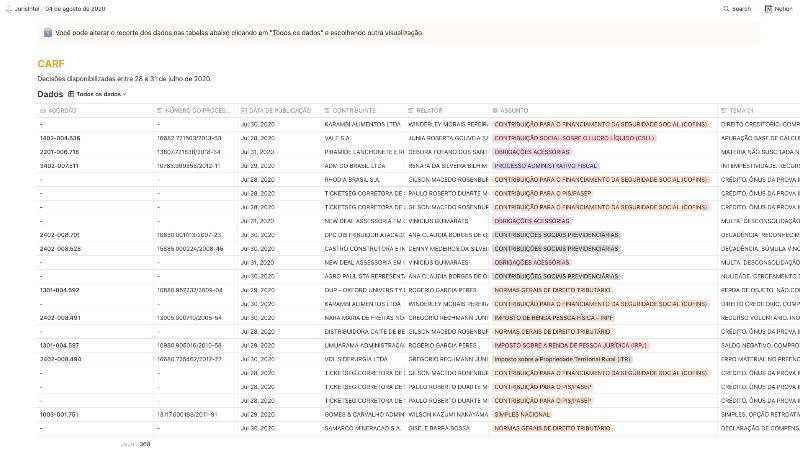800x451 pixels.
Task: Click process number 16682.721563/2013-63
Action: pos(189,138)
